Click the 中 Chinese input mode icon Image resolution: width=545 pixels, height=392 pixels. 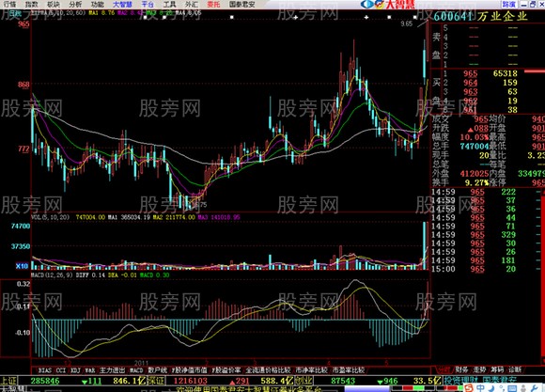481,387
